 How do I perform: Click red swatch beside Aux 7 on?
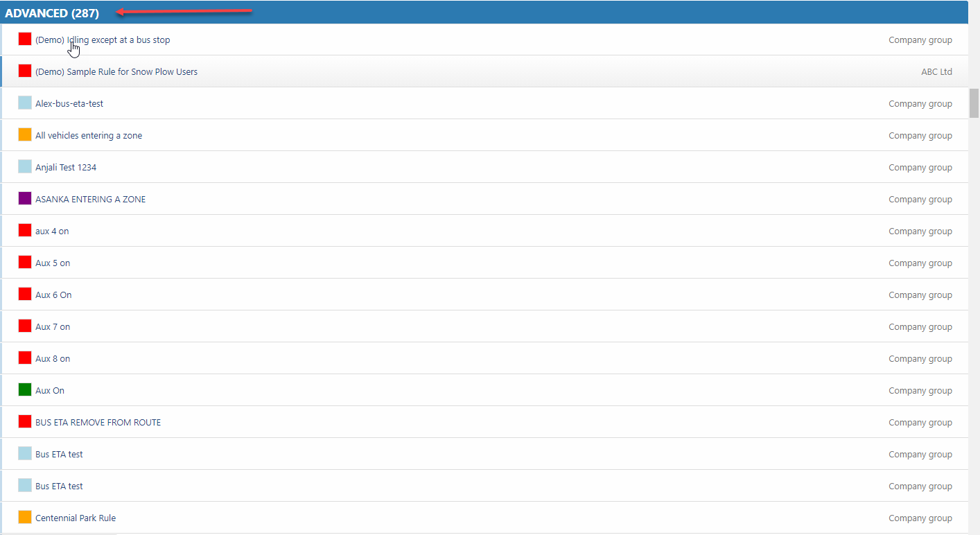tap(25, 326)
